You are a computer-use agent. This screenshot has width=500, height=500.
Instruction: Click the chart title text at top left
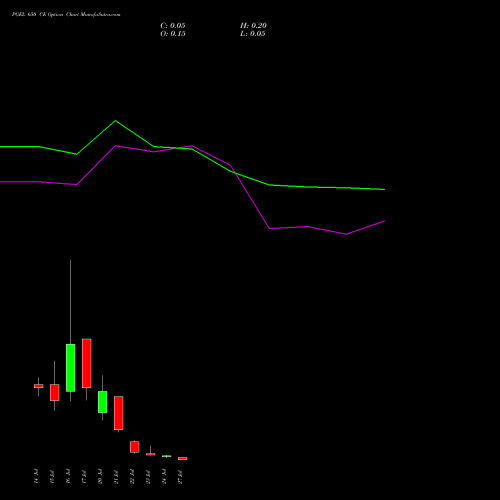[66, 15]
